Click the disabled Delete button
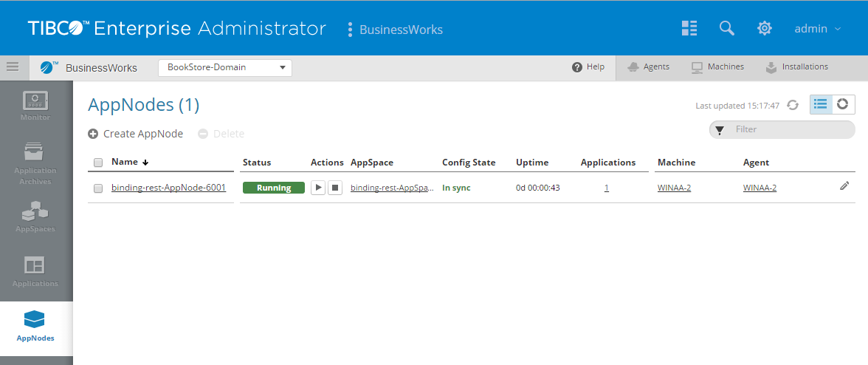The height and width of the screenshot is (365, 868). coord(221,134)
